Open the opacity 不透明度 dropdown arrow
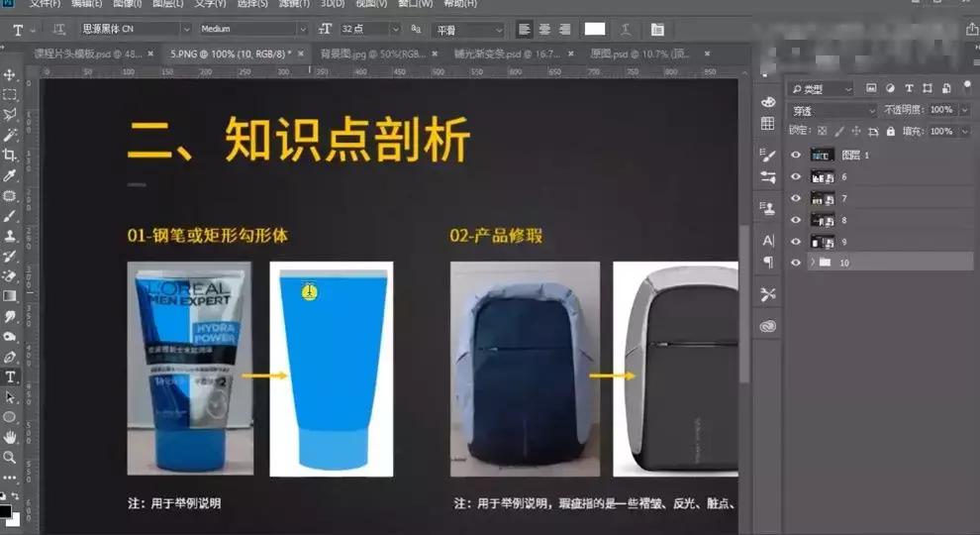The width and height of the screenshot is (980, 535). 965,110
